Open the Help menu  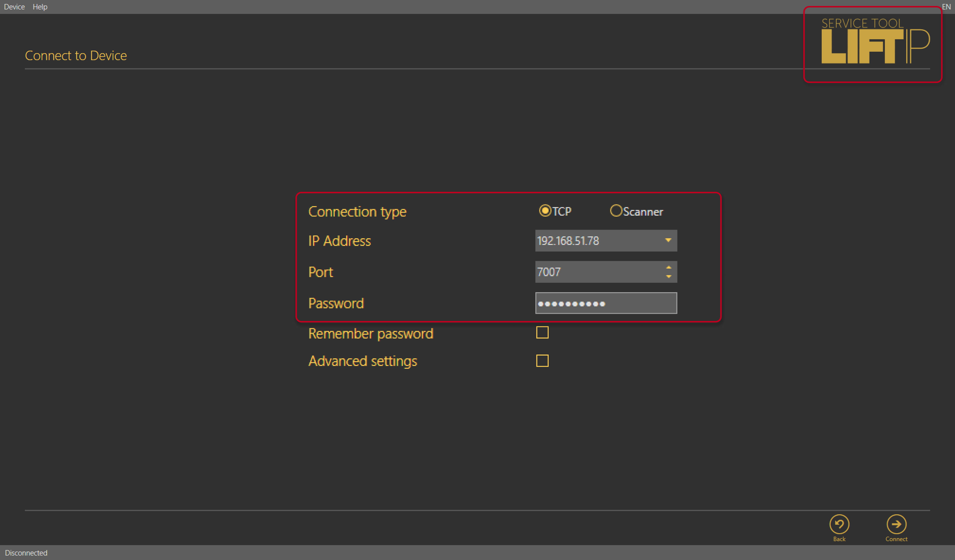pos(40,7)
